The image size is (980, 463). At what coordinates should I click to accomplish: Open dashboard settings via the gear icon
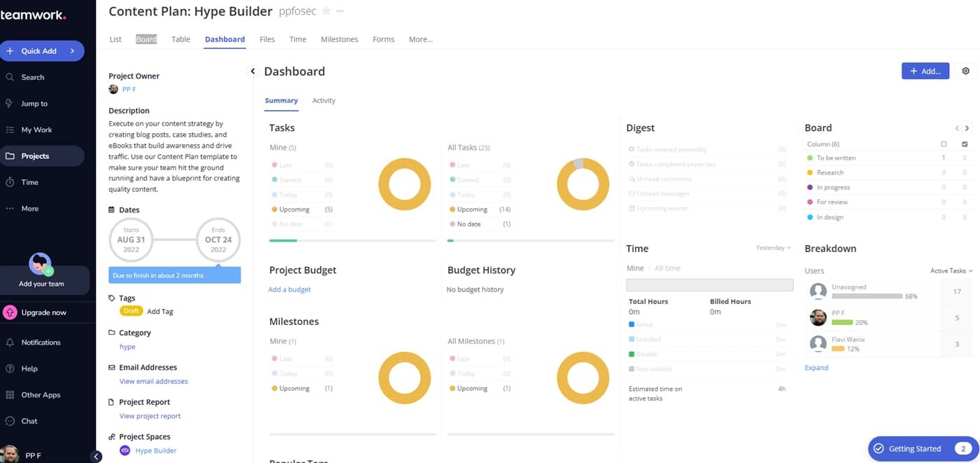(965, 71)
